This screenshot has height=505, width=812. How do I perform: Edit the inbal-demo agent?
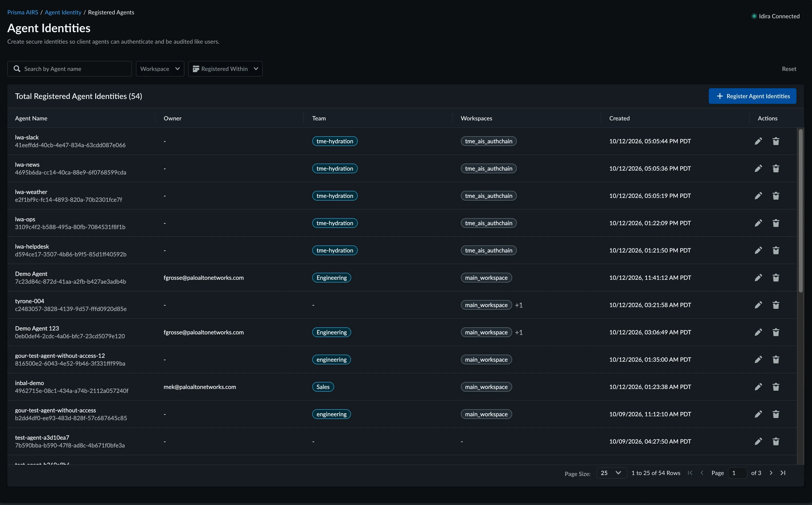[758, 387]
